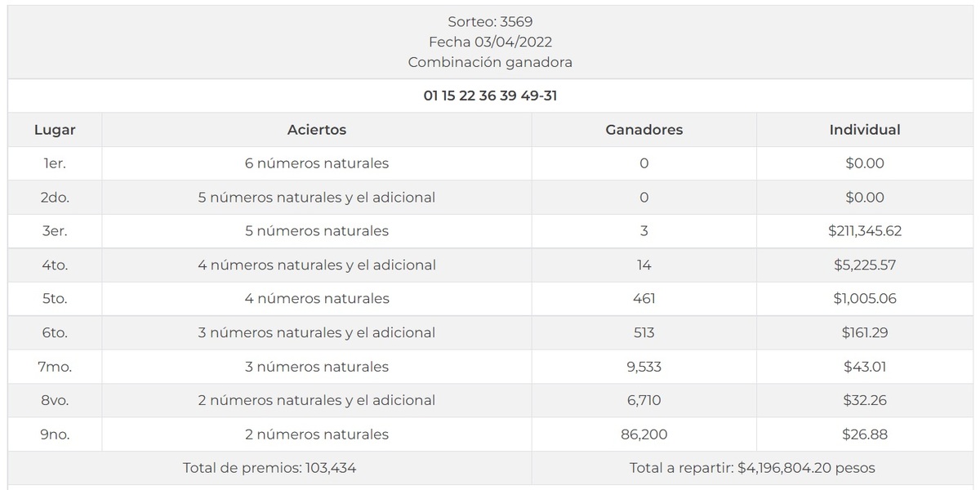Click the Aciertos column header
The width and height of the screenshot is (980, 490).
tap(317, 130)
